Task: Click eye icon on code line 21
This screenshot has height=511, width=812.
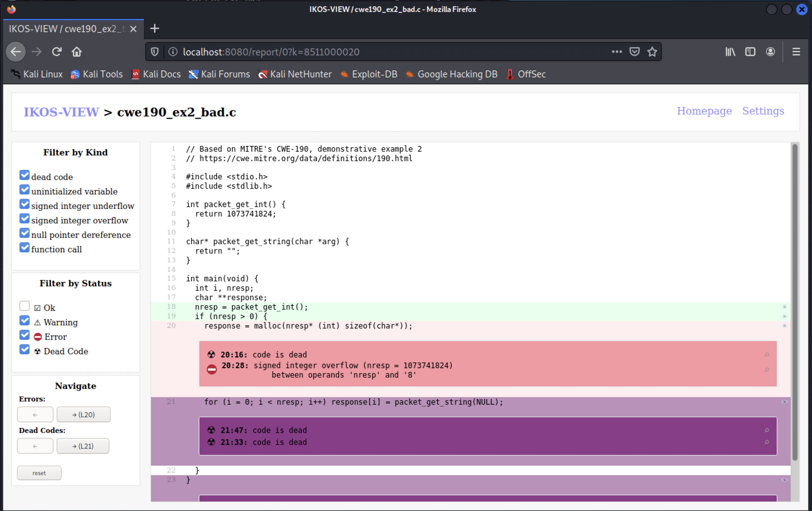Action: tap(784, 402)
